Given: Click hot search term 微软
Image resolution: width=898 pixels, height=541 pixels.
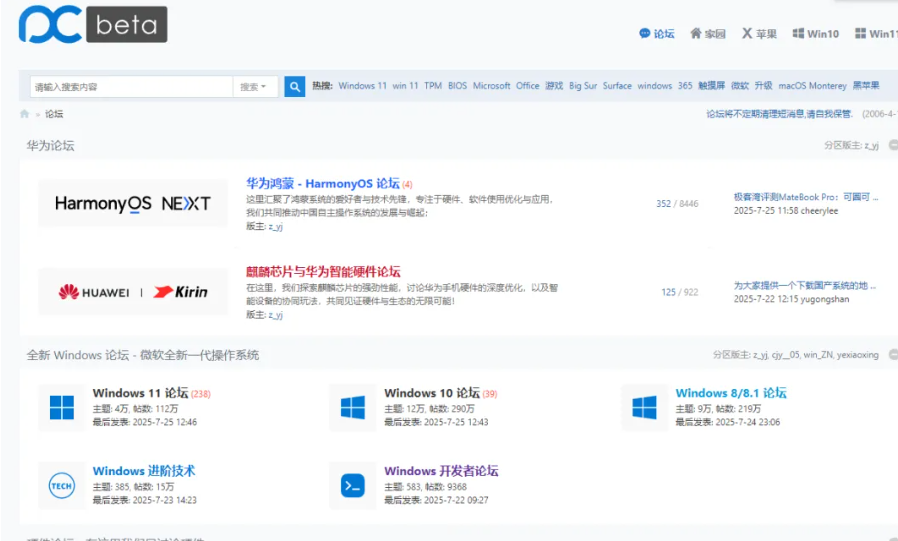Looking at the screenshot, I should click(740, 86).
